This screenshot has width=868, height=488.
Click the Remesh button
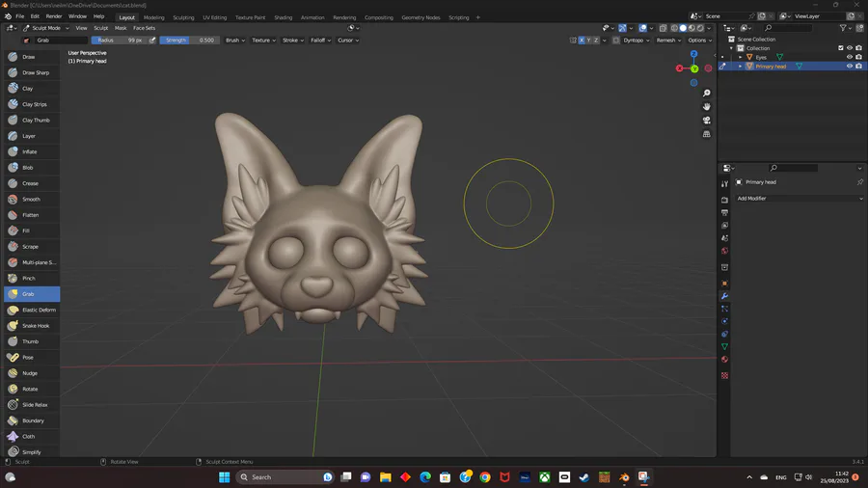click(667, 41)
